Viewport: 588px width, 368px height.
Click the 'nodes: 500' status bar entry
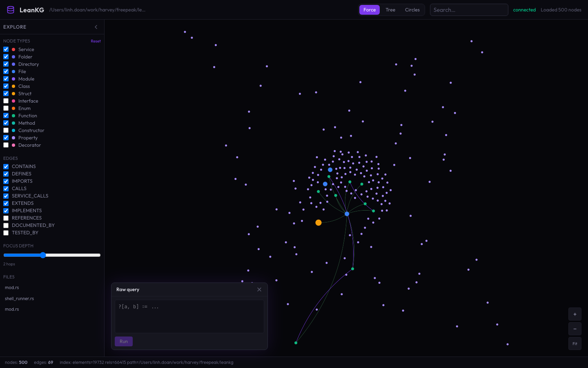[x=16, y=362]
